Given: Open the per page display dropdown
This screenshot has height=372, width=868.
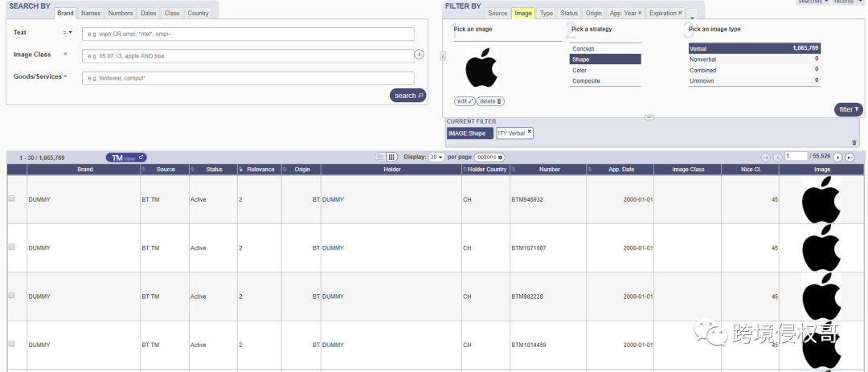Looking at the screenshot, I should point(436,157).
